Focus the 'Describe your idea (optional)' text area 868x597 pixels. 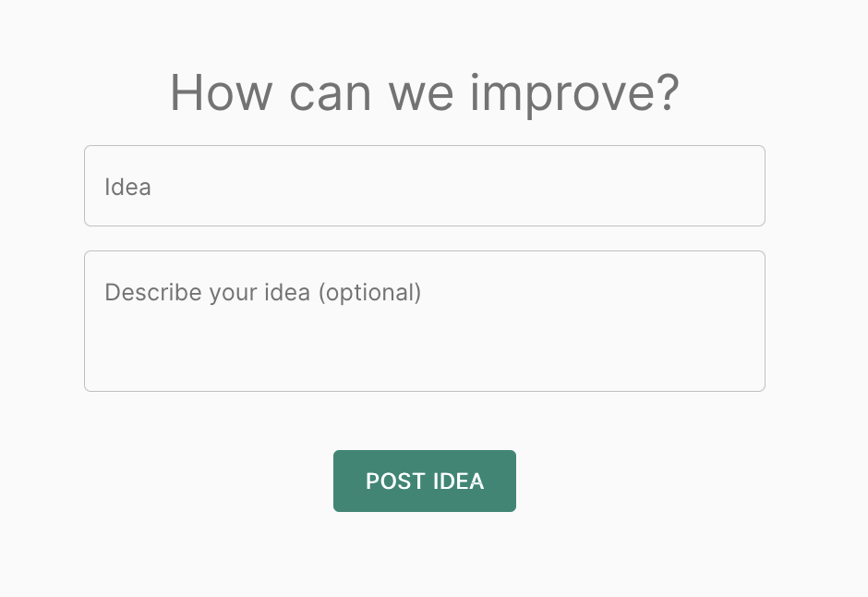pos(424,321)
